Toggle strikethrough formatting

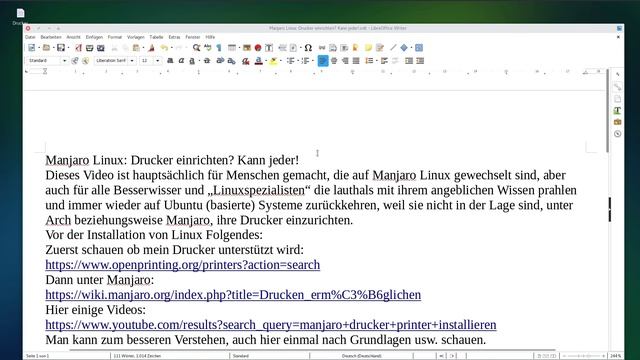(x=207, y=61)
